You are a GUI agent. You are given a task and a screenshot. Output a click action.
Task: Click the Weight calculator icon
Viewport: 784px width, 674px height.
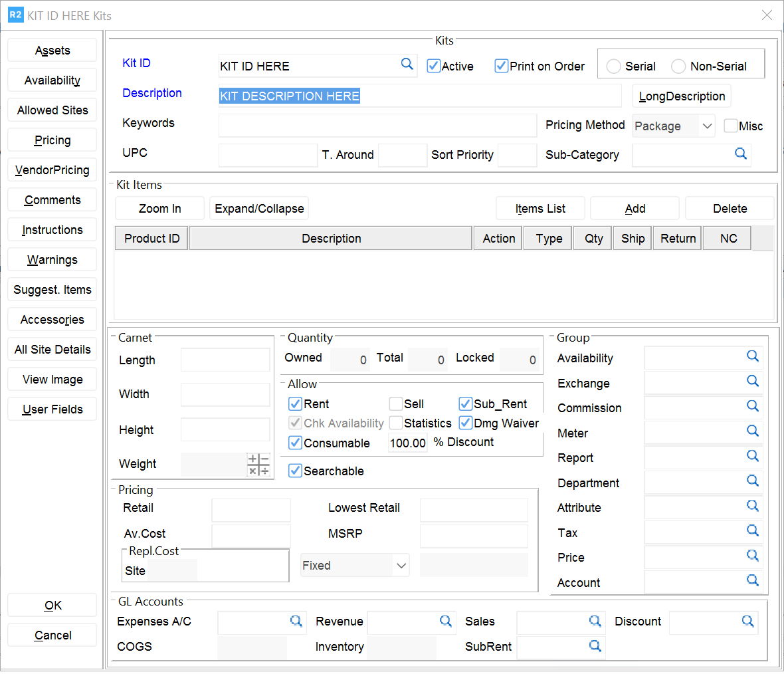pyautogui.click(x=258, y=465)
